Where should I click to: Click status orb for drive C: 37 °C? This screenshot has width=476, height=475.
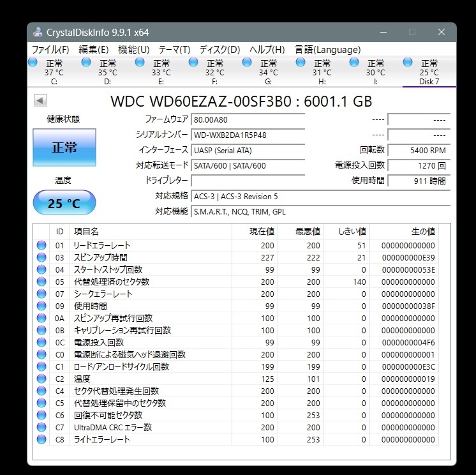pos(33,63)
